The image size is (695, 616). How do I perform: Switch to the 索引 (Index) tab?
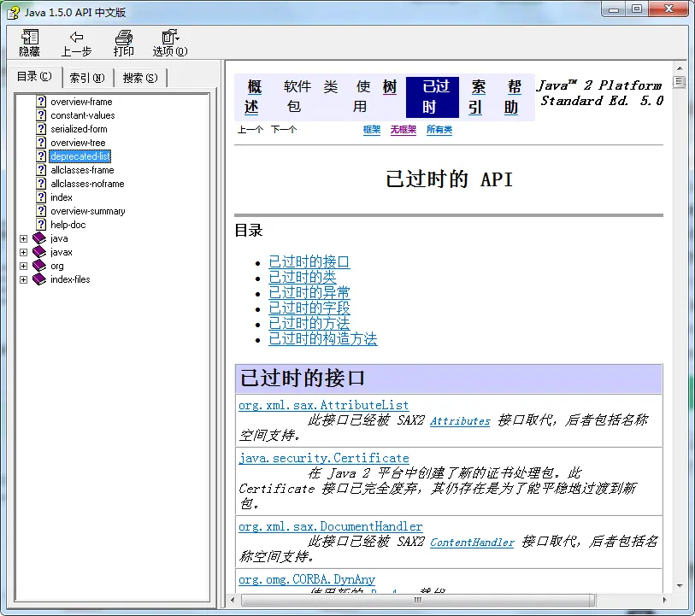86,78
